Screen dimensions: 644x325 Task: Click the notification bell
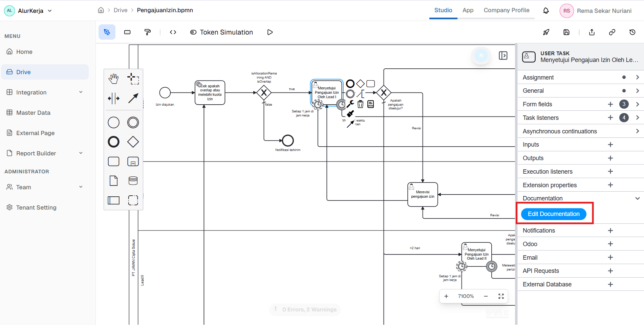tap(546, 10)
